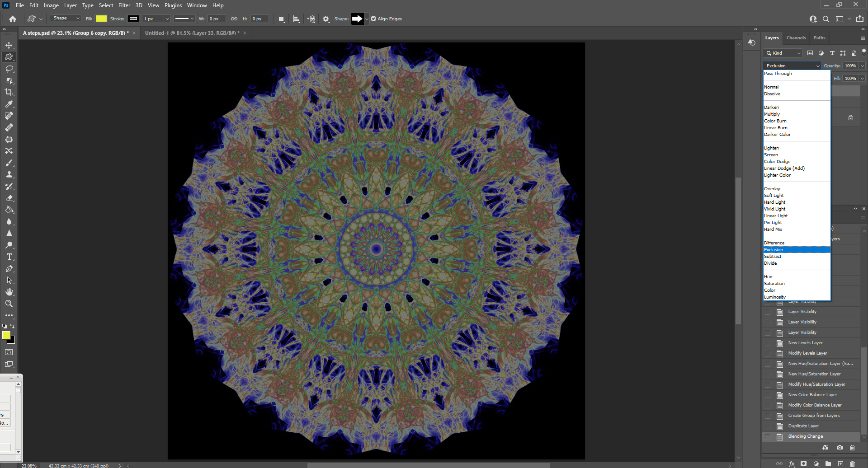Click Create new group folder icon
The height and width of the screenshot is (468, 868).
[x=828, y=464]
